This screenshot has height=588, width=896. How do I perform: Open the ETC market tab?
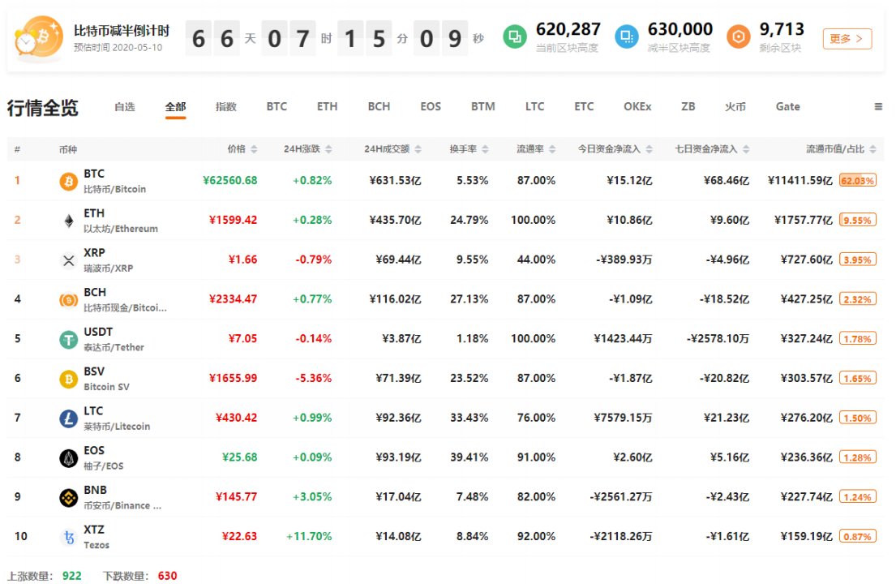coord(584,107)
